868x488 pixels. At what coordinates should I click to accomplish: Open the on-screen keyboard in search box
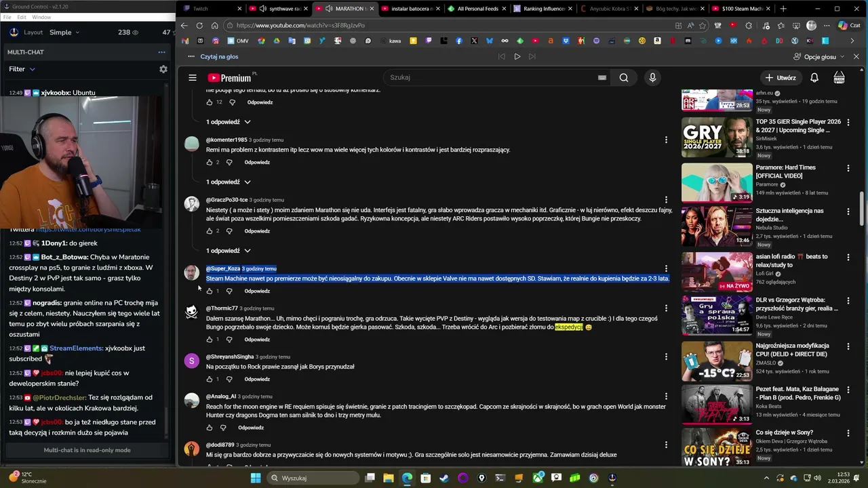pos(601,78)
